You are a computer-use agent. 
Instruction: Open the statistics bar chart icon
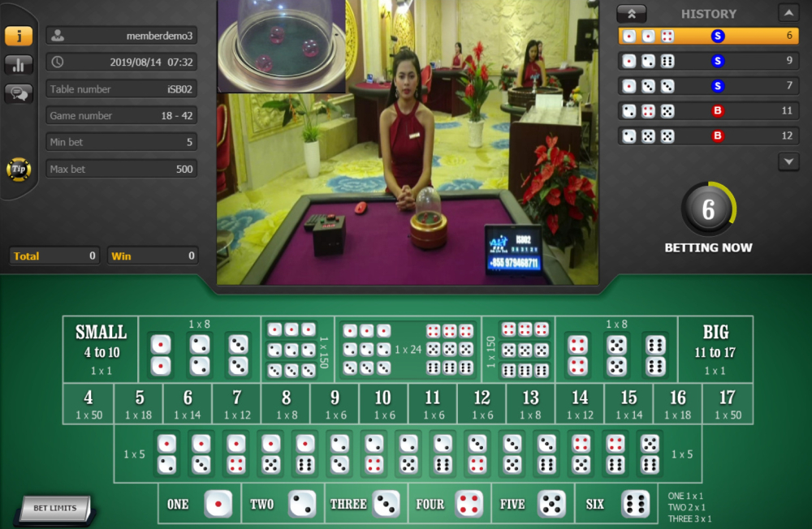pyautogui.click(x=19, y=65)
